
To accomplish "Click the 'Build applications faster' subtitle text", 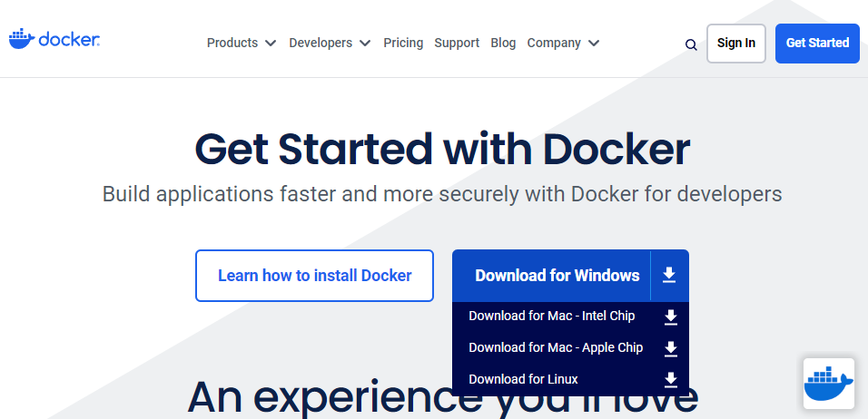I will [x=442, y=195].
